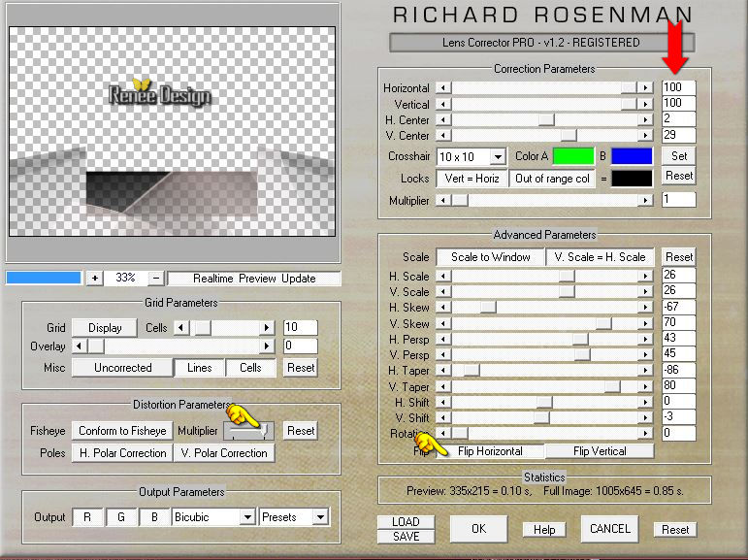
Task: Click left arrow of Vertical slider
Action: pos(443,104)
